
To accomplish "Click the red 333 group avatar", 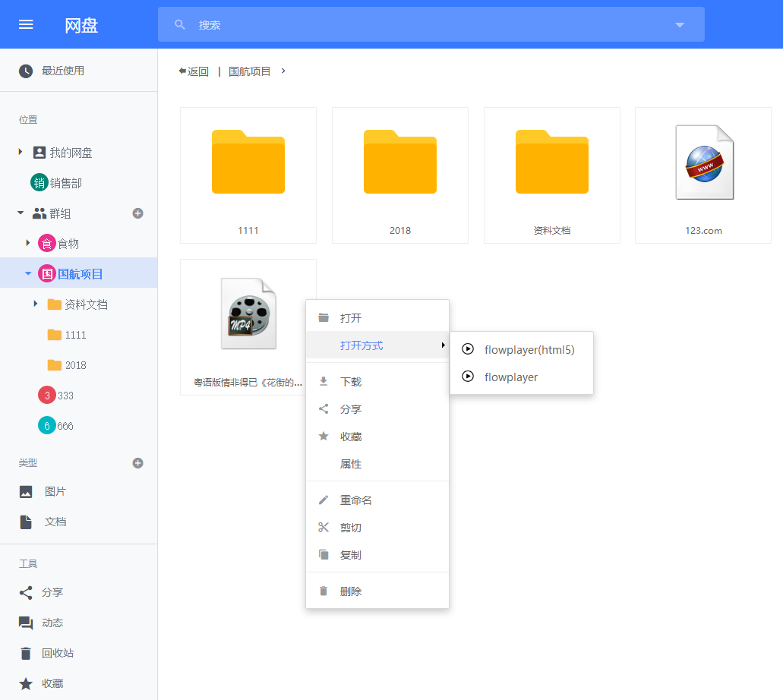I will (x=47, y=396).
